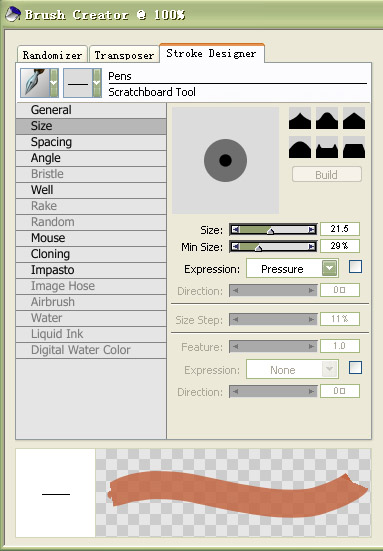Toggle invert box next to None expression
383x551 pixels.
pyautogui.click(x=355, y=368)
